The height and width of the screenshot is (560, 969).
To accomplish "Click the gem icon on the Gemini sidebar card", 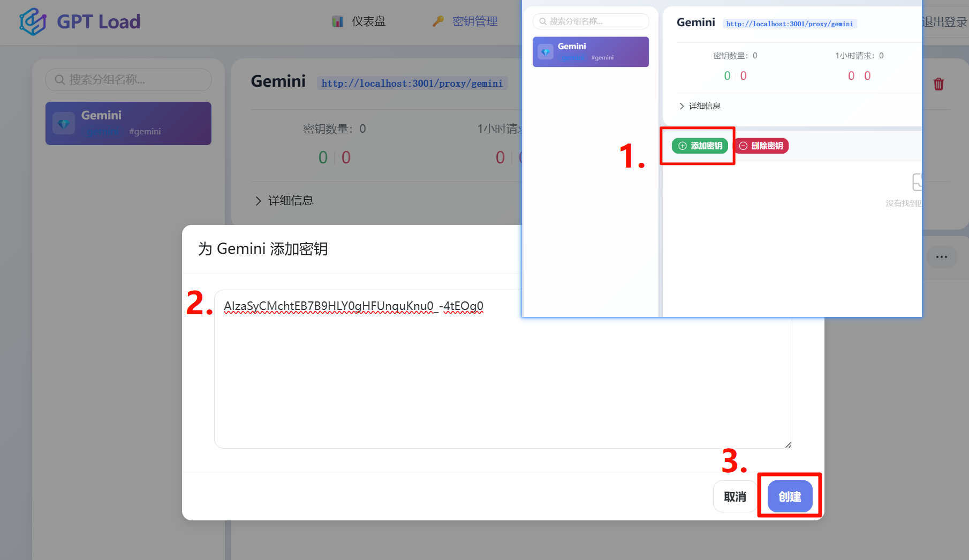I will 64,123.
